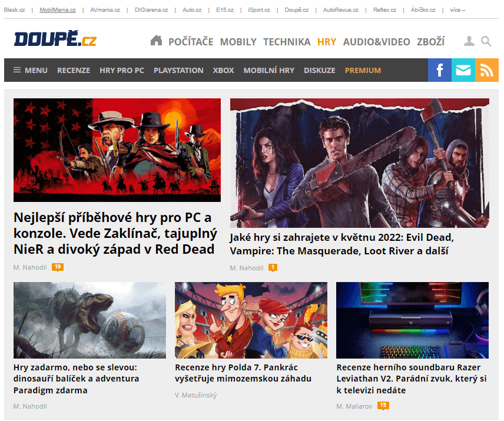Visit AutoRevue.cz link
This screenshot has height=421, width=504.
[341, 10]
